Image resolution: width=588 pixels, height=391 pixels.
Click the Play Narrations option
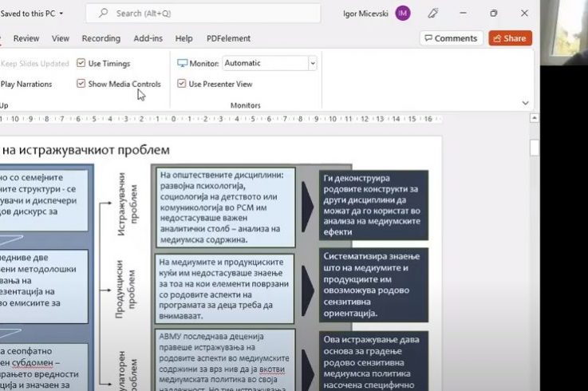tap(26, 84)
